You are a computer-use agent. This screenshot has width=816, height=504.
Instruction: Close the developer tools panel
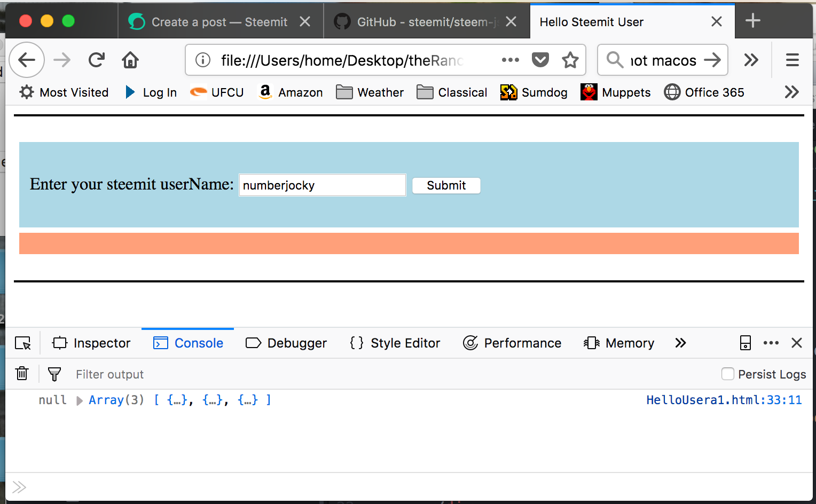tap(797, 343)
